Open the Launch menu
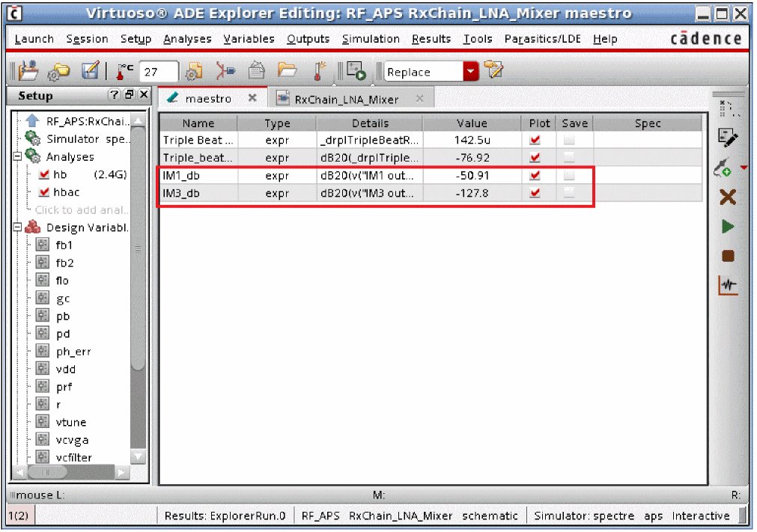The width and height of the screenshot is (757, 532). (x=34, y=39)
